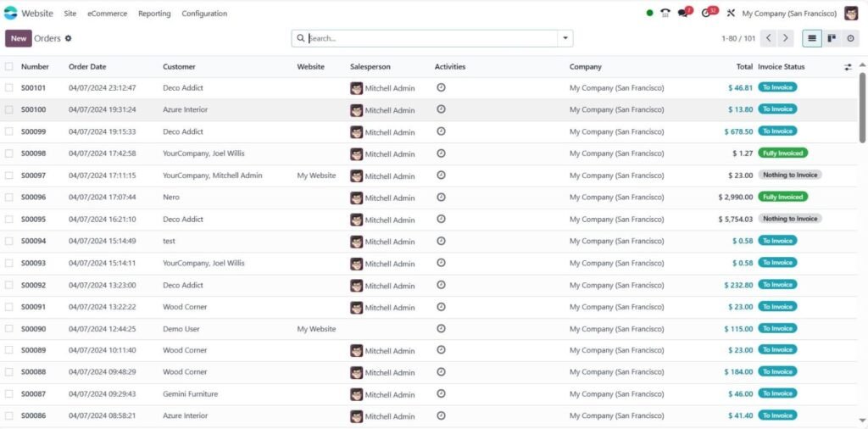Select all orders with the header checkbox

coord(8,66)
